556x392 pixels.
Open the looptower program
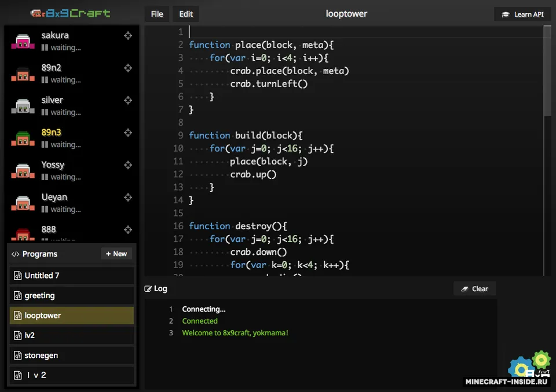[x=72, y=316]
